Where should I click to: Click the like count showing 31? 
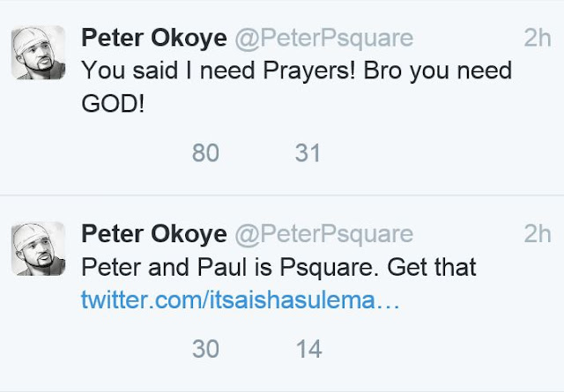pos(308,153)
